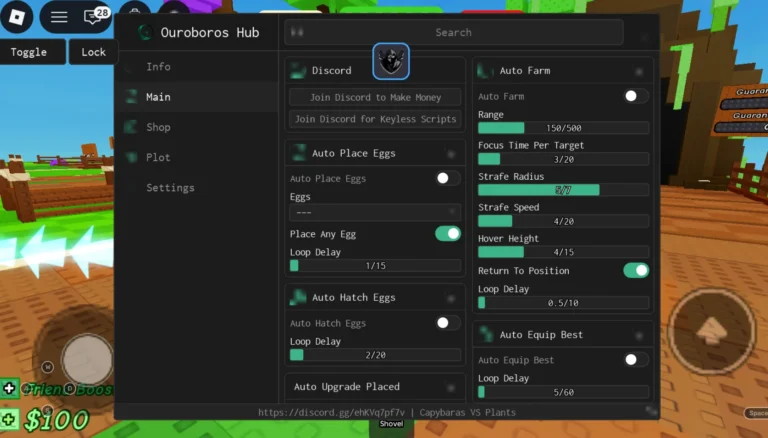The height and width of the screenshot is (438, 768).
Task: Click the Auto Place Eggs section icon
Action: (x=298, y=153)
